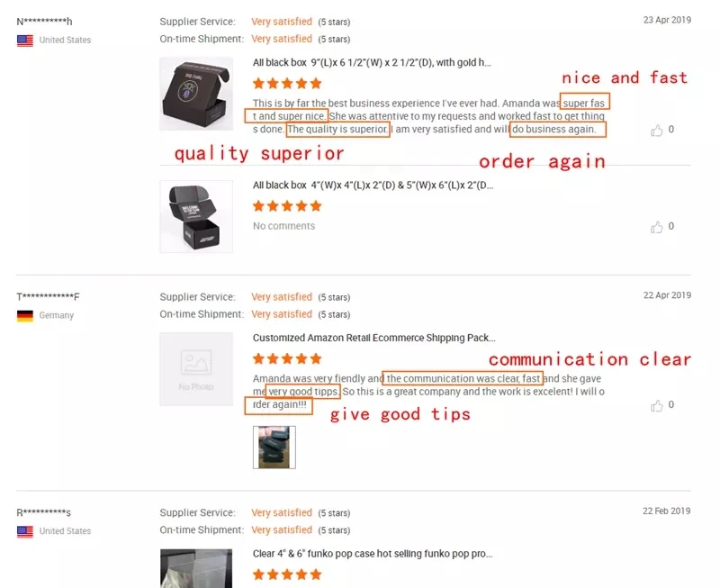Open 'Customized Amazon Retail Ecommerce Shipping Pack' link

tap(373, 338)
